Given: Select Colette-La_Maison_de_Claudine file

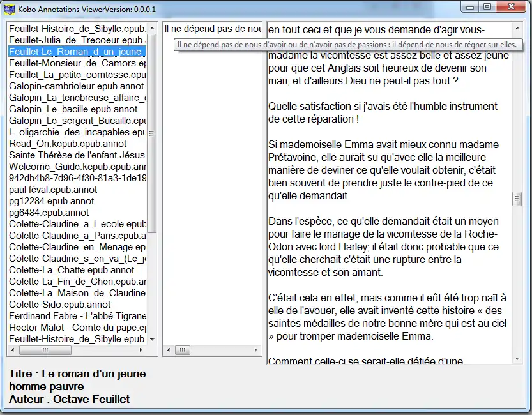Looking at the screenshot, I should (78, 293).
